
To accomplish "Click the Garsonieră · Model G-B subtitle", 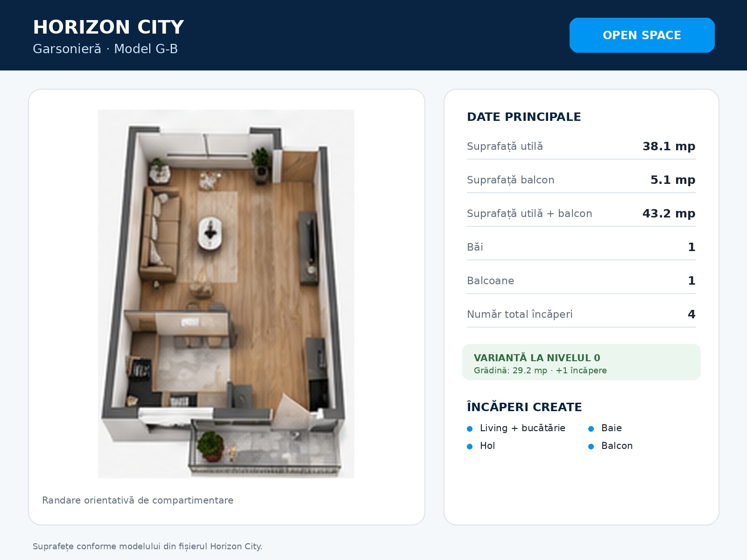I will coord(105,49).
